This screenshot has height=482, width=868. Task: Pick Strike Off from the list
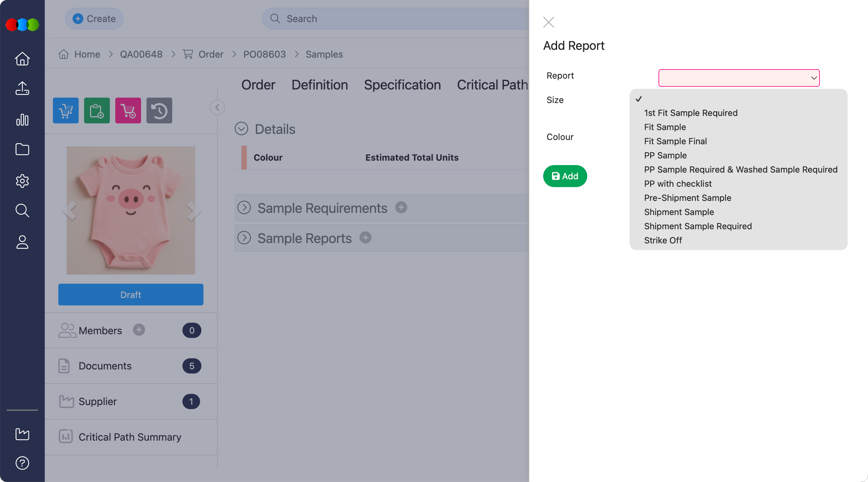(663, 240)
